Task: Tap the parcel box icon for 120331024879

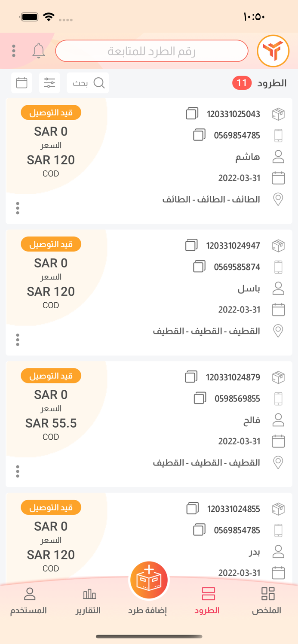Action: click(x=278, y=376)
